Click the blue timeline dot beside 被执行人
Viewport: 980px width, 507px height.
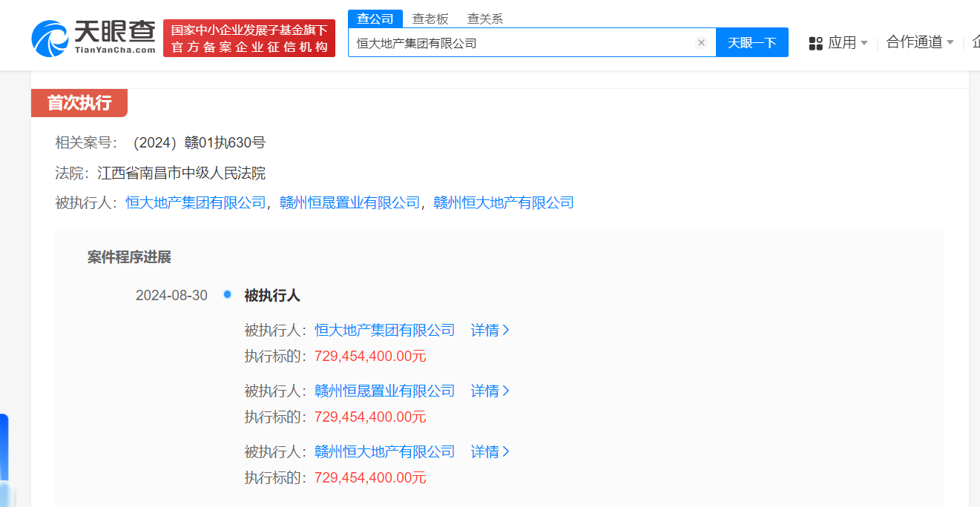click(227, 294)
